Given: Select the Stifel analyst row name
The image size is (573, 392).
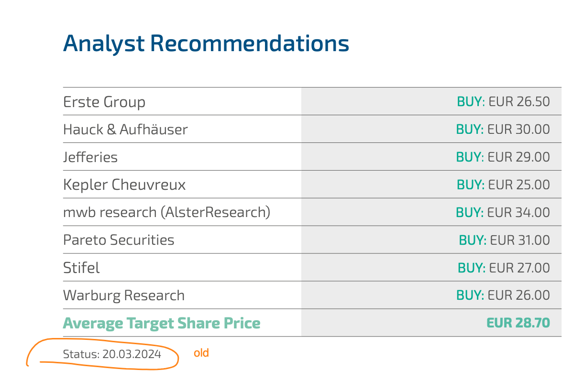Looking at the screenshot, I should 81,268.
